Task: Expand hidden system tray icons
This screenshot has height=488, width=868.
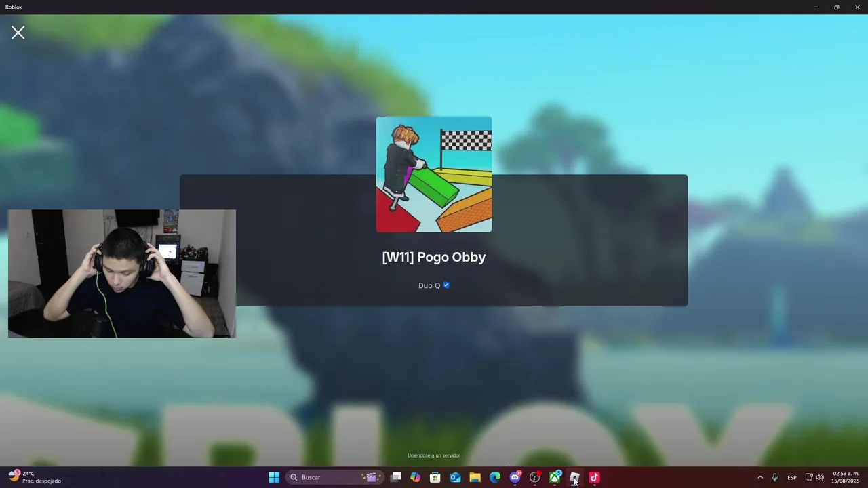Action: pyautogui.click(x=760, y=477)
